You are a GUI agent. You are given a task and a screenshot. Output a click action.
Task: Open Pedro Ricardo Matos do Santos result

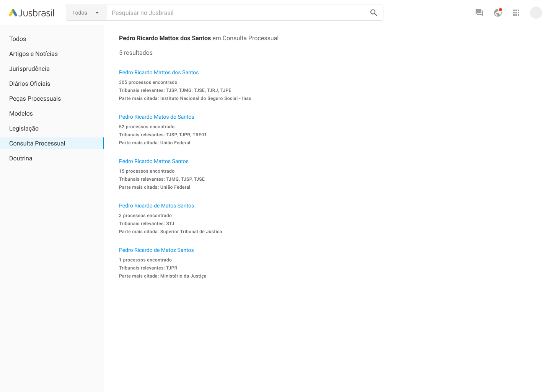point(156,117)
